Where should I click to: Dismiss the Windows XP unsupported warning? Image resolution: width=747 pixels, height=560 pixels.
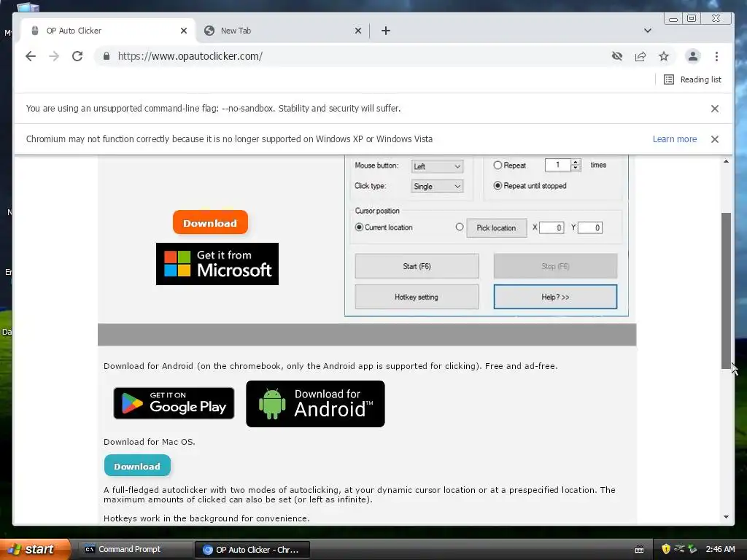(715, 139)
